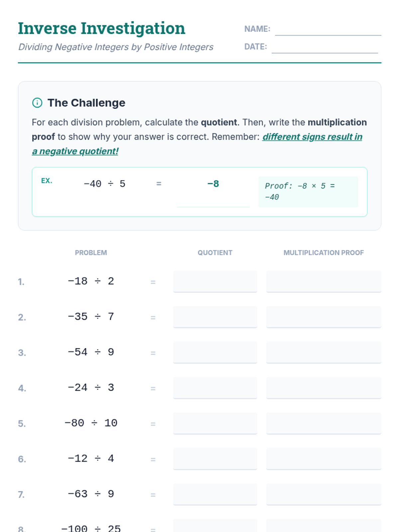Click the proof box for −35 ÷ 7

pos(324,317)
